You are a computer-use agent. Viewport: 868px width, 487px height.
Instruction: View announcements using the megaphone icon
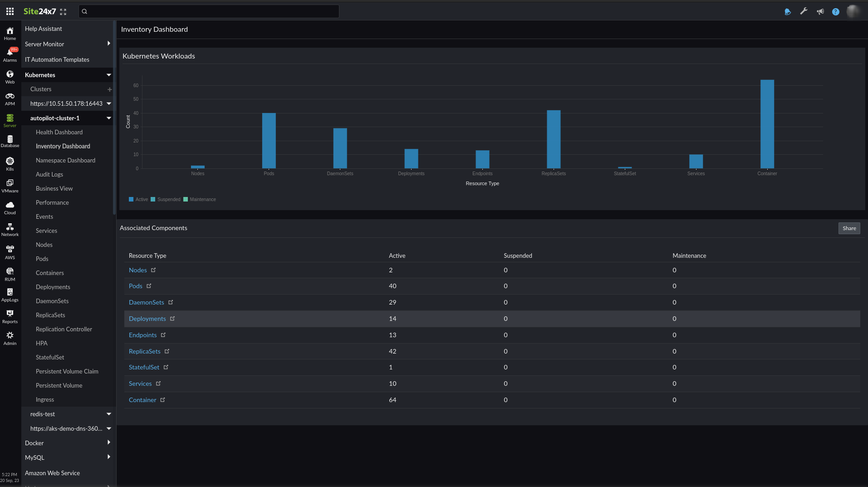point(820,11)
